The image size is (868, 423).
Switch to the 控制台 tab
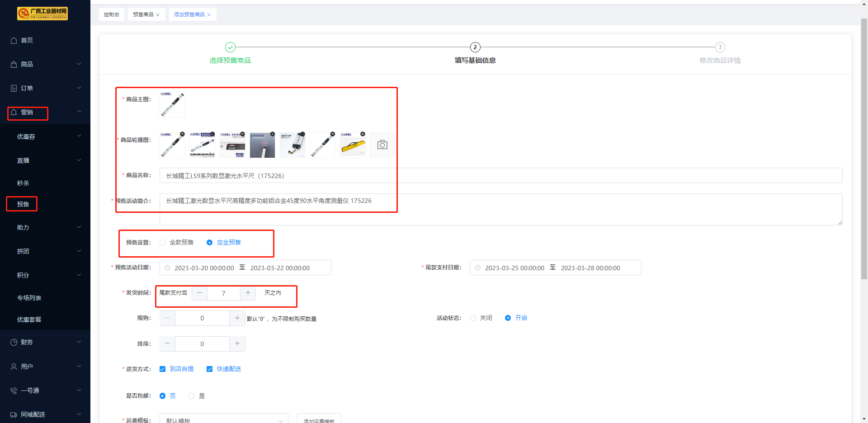[x=112, y=14]
